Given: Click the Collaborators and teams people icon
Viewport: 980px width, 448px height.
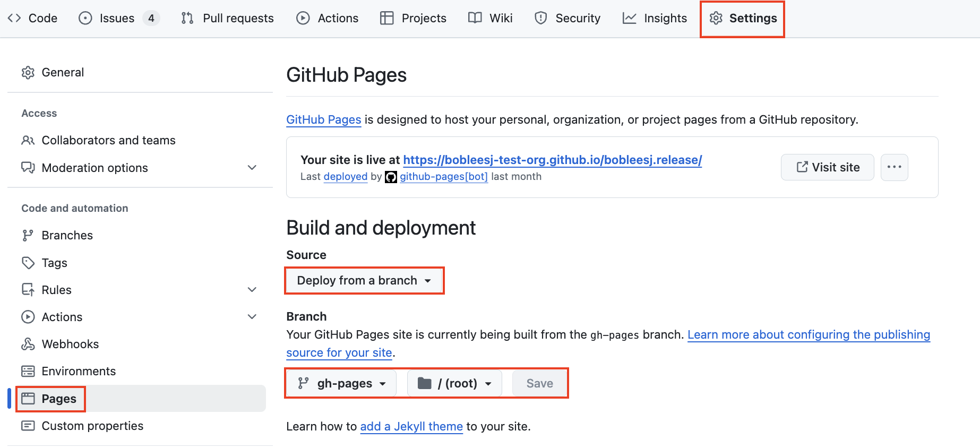Looking at the screenshot, I should 28,140.
